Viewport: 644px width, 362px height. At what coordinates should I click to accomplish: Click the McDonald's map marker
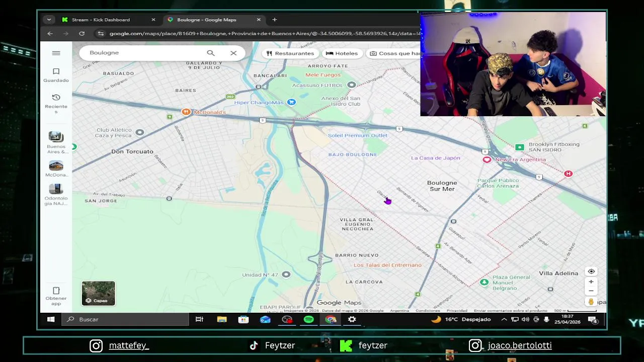click(186, 112)
